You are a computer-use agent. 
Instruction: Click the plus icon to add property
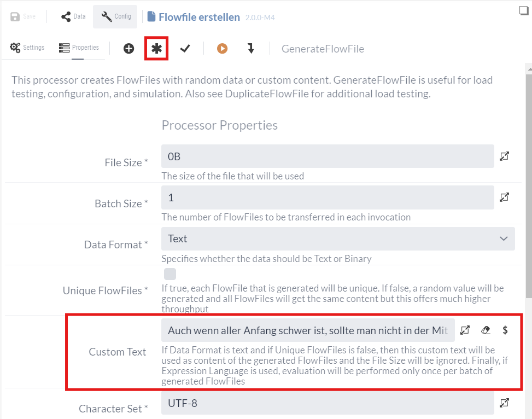[128, 49]
